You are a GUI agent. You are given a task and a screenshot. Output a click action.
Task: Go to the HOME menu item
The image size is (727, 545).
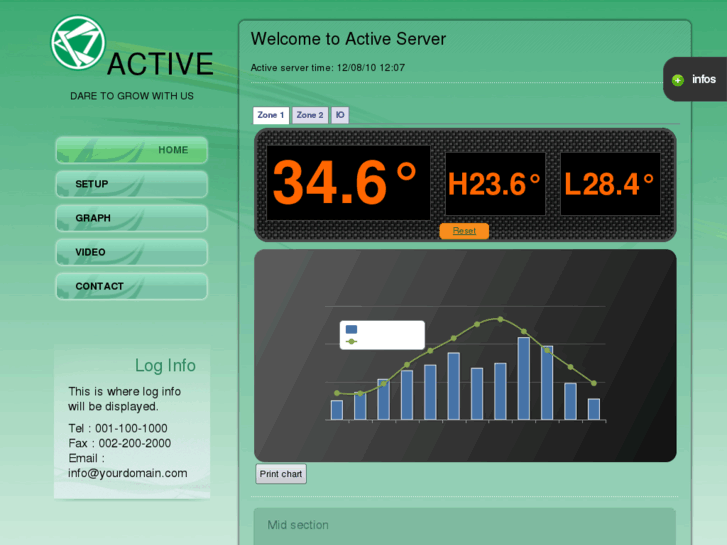click(x=132, y=150)
